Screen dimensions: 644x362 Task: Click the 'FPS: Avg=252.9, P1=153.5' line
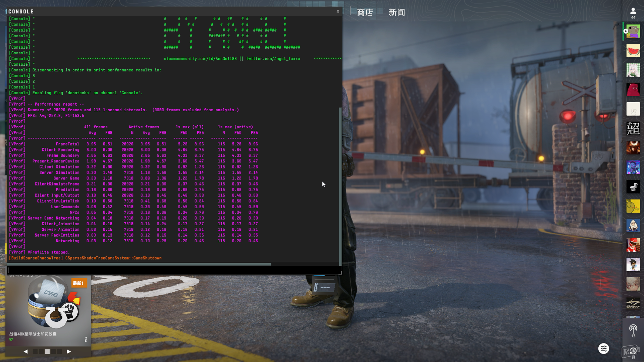click(56, 116)
